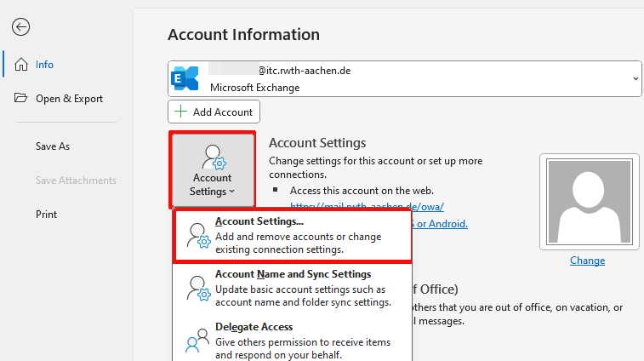This screenshot has width=644, height=361.
Task: Select Print in the sidebar
Action: [46, 215]
